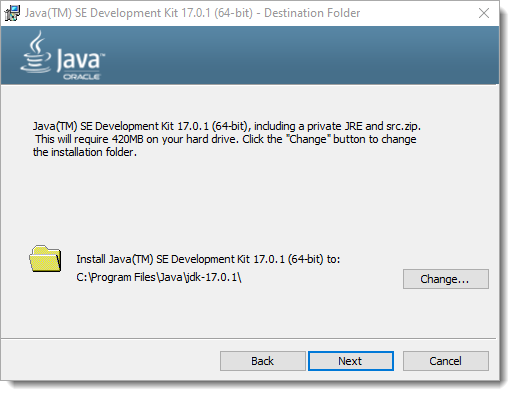Click the steaming coffee cup Java logo
Screen dimensions: 515x396
pyautogui.click(x=36, y=52)
